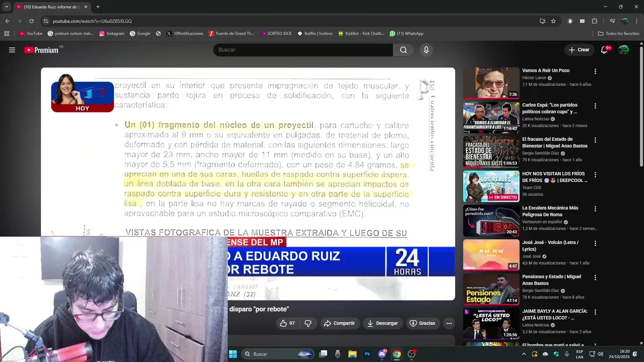Open the YouTube account avatar menu
Screen dimensions: 644x362
click(x=624, y=50)
